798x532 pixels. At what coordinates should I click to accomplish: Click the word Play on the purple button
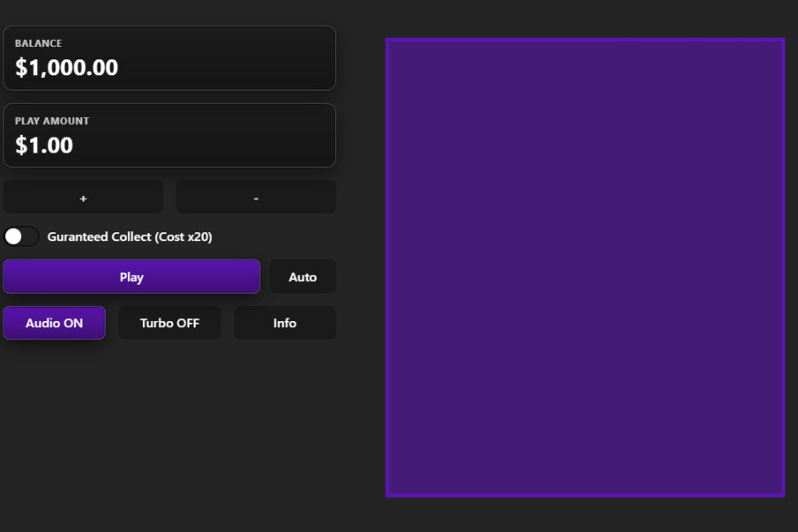click(x=131, y=278)
